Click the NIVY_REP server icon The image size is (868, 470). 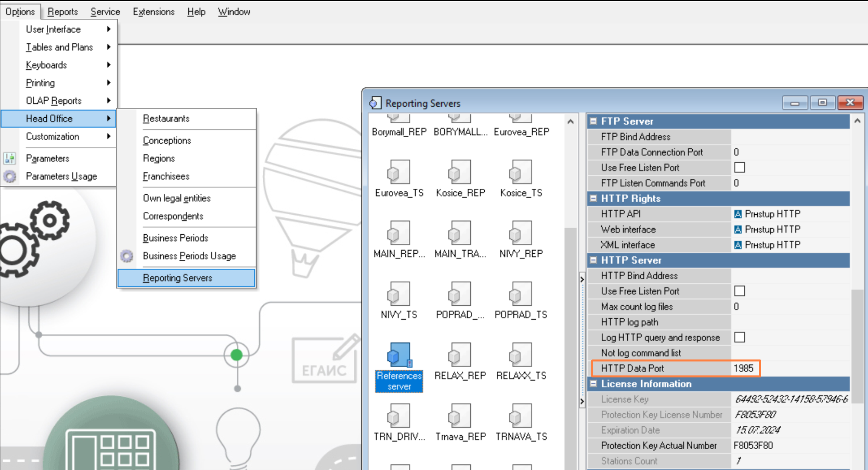(521, 233)
